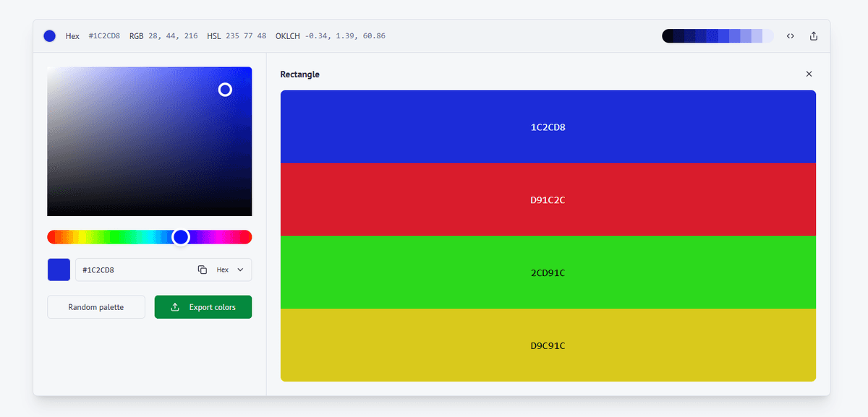Move the picker circle in the saturation square
Image resolution: width=868 pixels, height=417 pixels.
click(225, 90)
